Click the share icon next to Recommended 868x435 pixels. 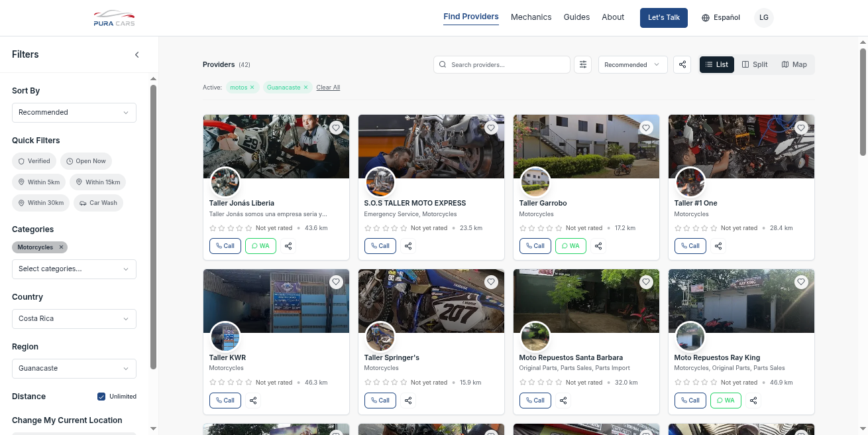(682, 64)
